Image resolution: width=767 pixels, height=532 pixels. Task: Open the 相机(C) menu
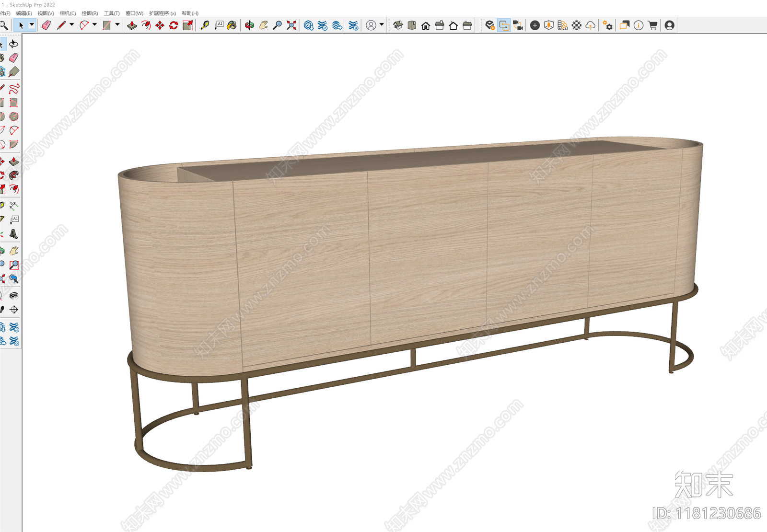click(x=68, y=13)
